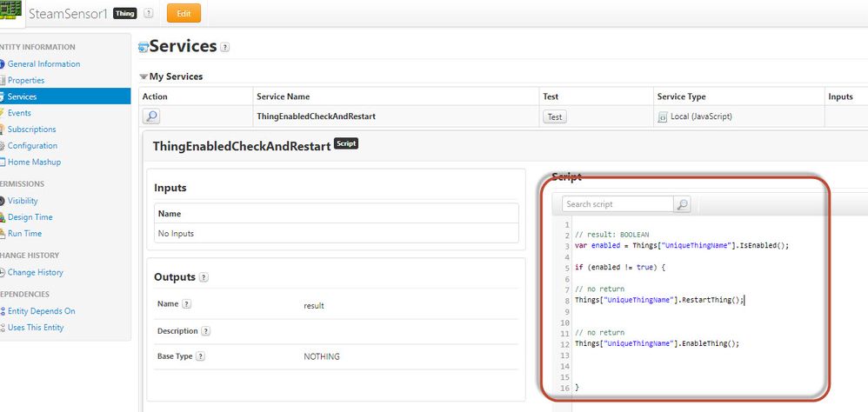Screen dimensions: 868x412
Task: Click the magnifier icon in Action column
Action: (150, 116)
